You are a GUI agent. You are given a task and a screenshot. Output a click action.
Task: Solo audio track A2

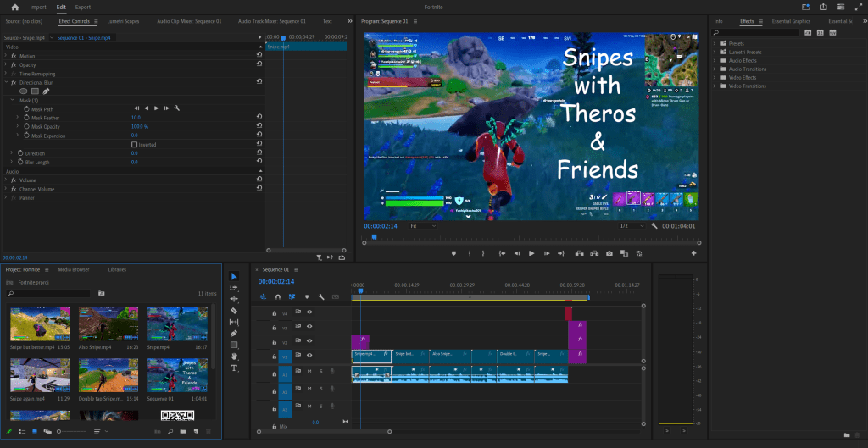320,389
